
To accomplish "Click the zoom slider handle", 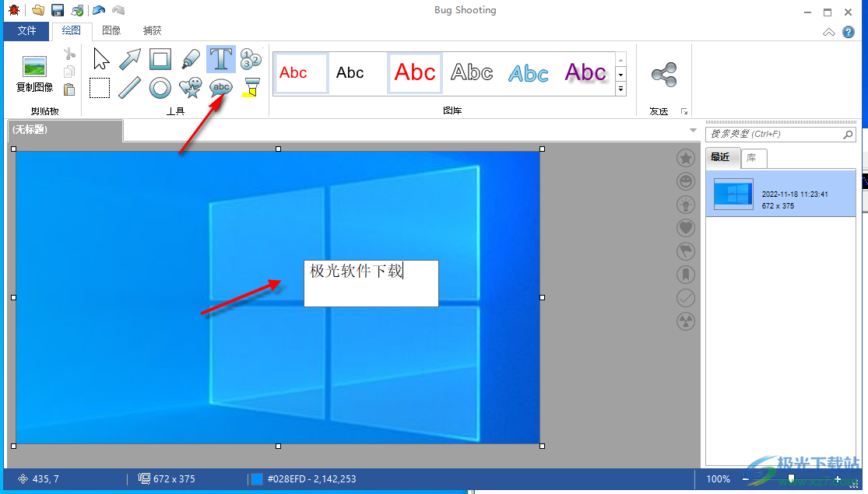I will point(791,479).
